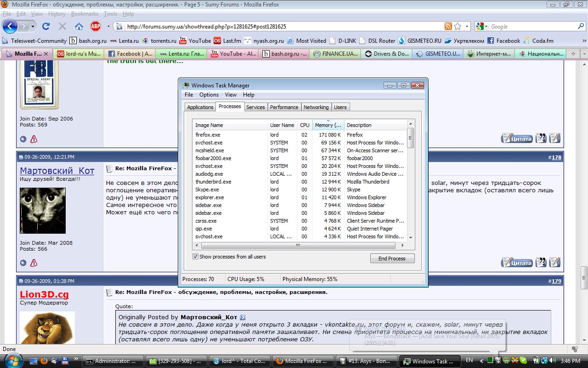Report post #178 using red warning triangle
The width and height of the screenshot is (588, 368).
(x=34, y=263)
